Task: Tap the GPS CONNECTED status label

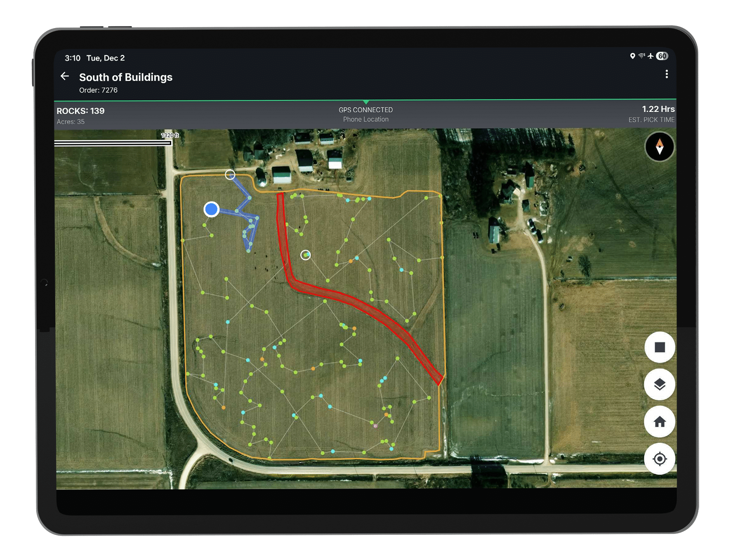Action: click(x=365, y=110)
